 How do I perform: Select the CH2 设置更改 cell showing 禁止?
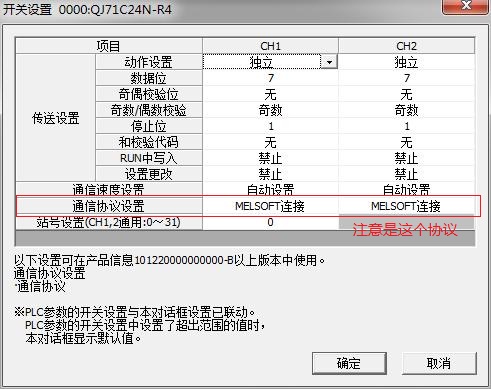click(x=406, y=174)
